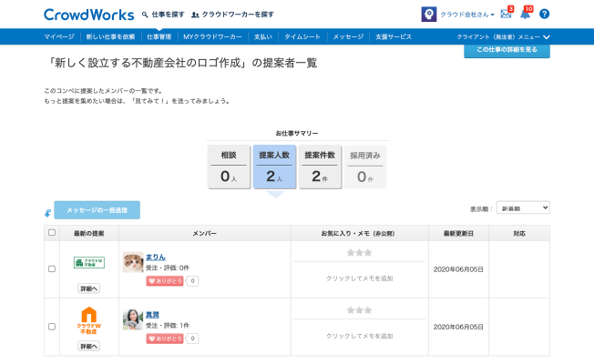Click まりん's cat profile picture
Image resolution: width=594 pixels, height=364 pixels.
133,263
